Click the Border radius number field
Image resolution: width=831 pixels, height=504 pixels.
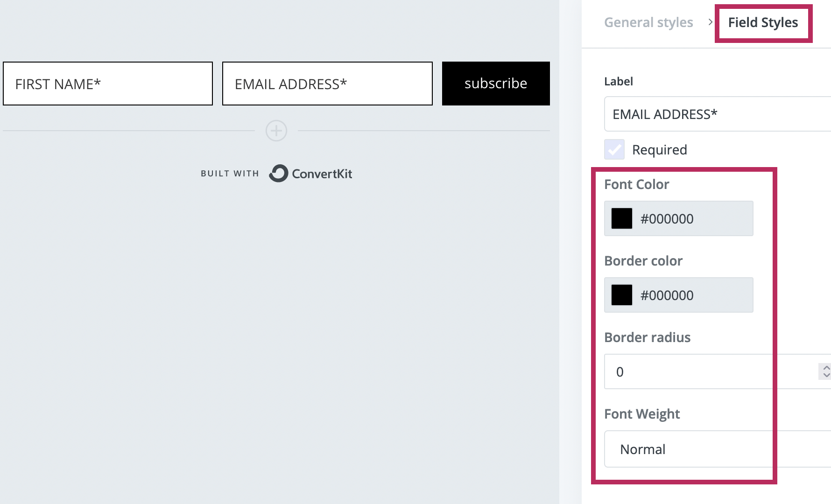click(x=710, y=371)
